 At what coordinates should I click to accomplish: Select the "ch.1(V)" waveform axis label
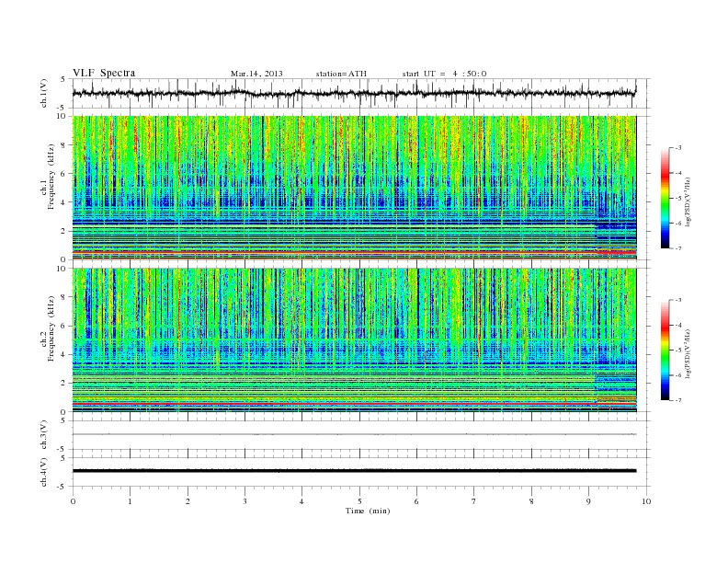click(x=44, y=93)
